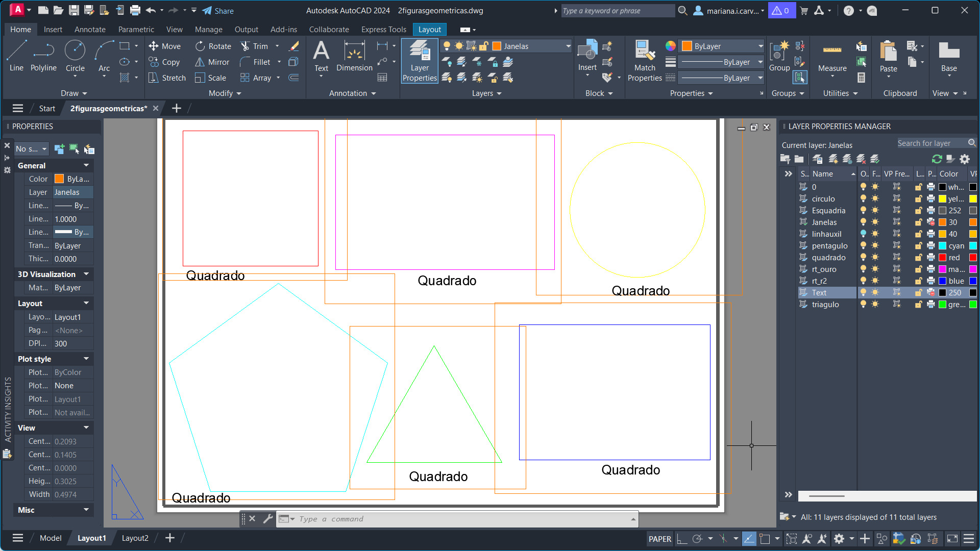Open the Annotate ribbon tab
This screenshot has height=551, width=980.
90,30
